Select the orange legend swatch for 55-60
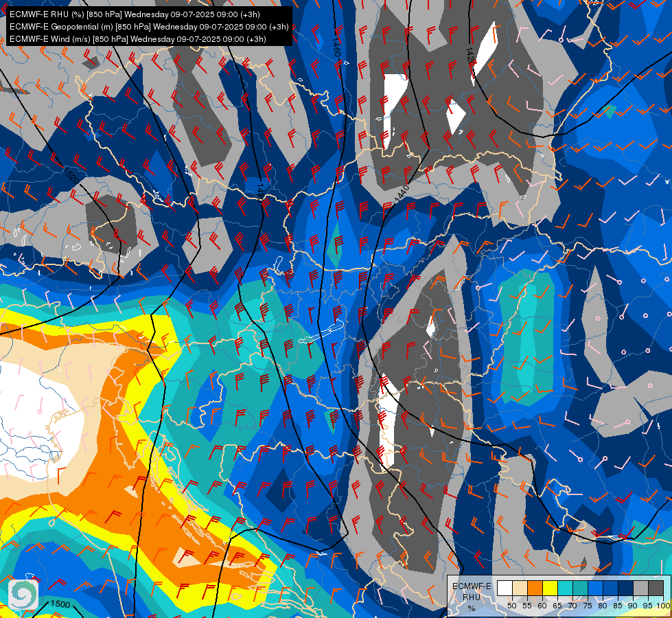The height and width of the screenshot is (618, 672). tap(535, 588)
